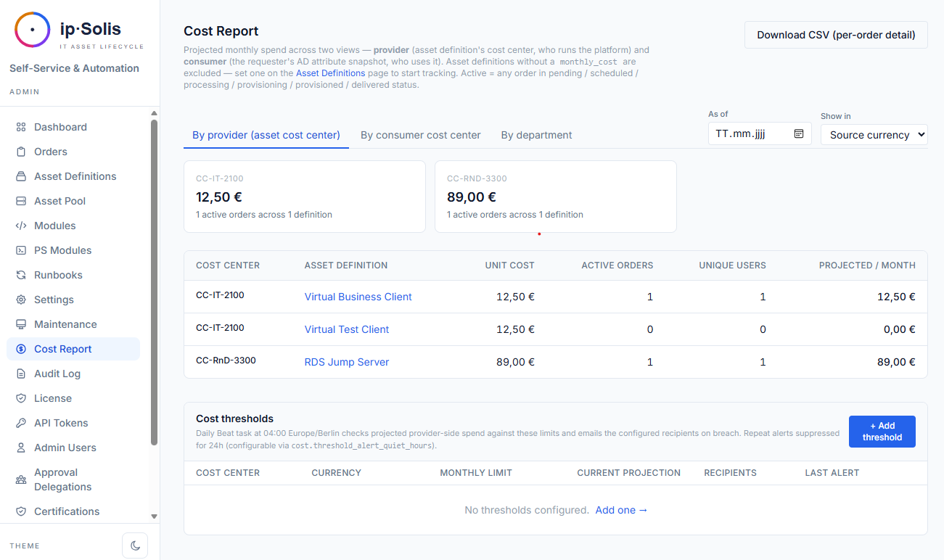
Task: Open PS Modules in the sidebar
Action: tap(73, 250)
